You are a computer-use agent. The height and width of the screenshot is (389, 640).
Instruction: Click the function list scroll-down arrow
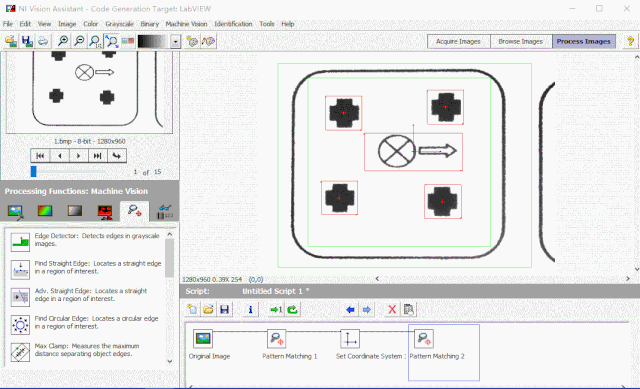point(170,361)
